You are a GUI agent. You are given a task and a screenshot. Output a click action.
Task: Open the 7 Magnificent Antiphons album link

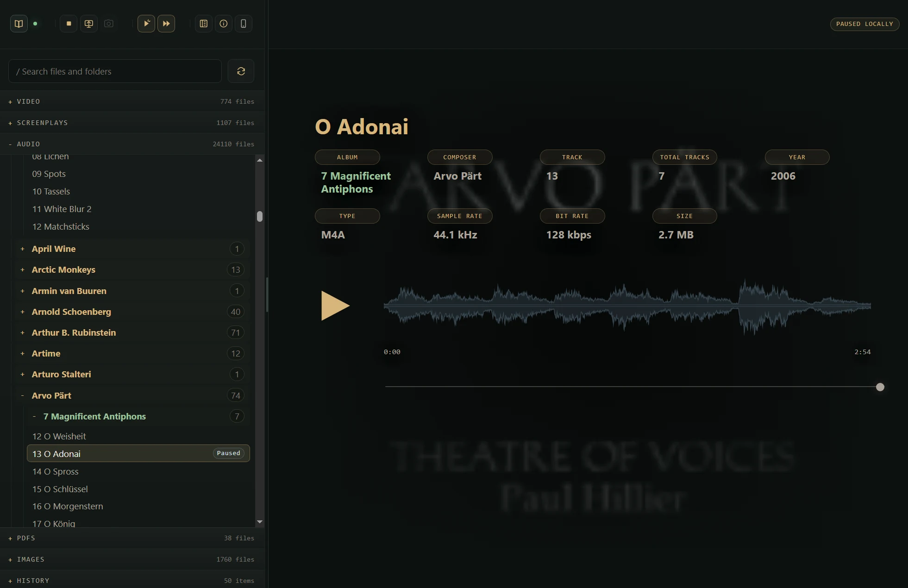(x=356, y=182)
